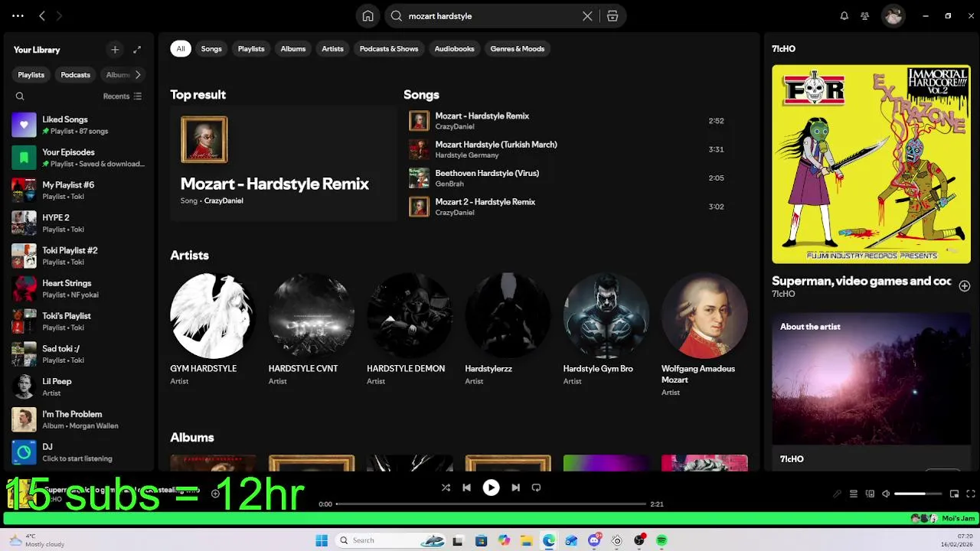
Task: Open the Recents sort dropdown
Action: pyautogui.click(x=122, y=96)
